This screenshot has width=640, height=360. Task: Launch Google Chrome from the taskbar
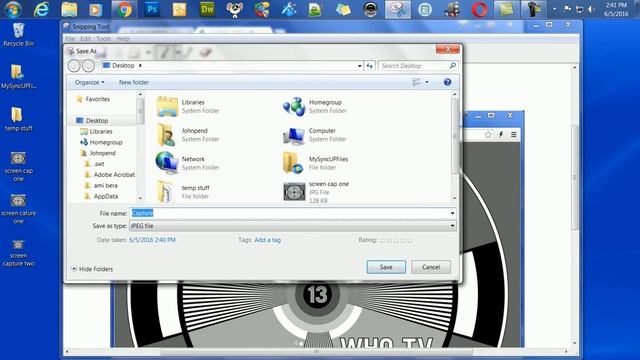124,9
